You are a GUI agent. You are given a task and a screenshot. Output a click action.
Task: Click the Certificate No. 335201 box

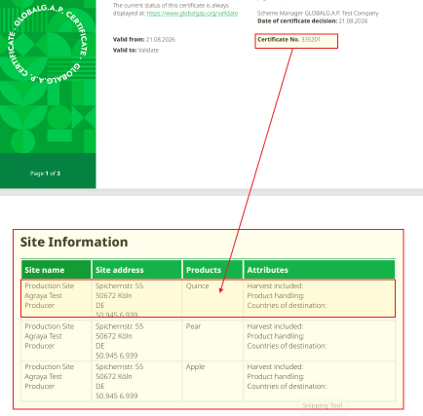tap(296, 41)
